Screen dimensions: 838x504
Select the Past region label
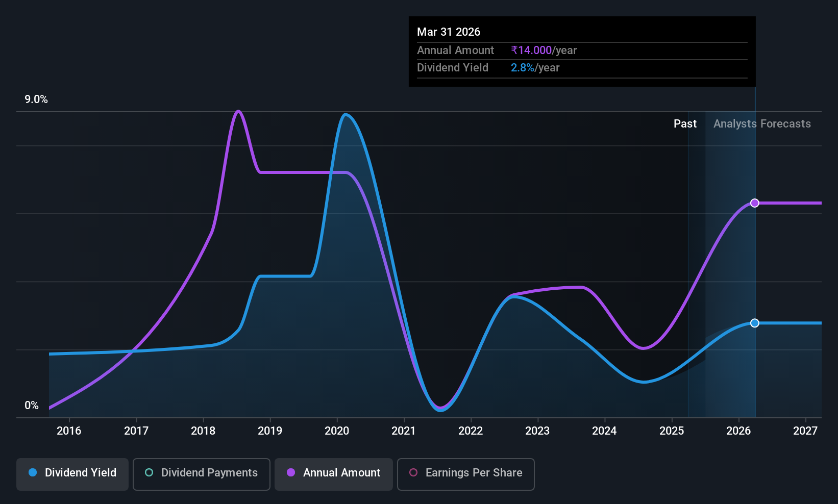tap(685, 124)
